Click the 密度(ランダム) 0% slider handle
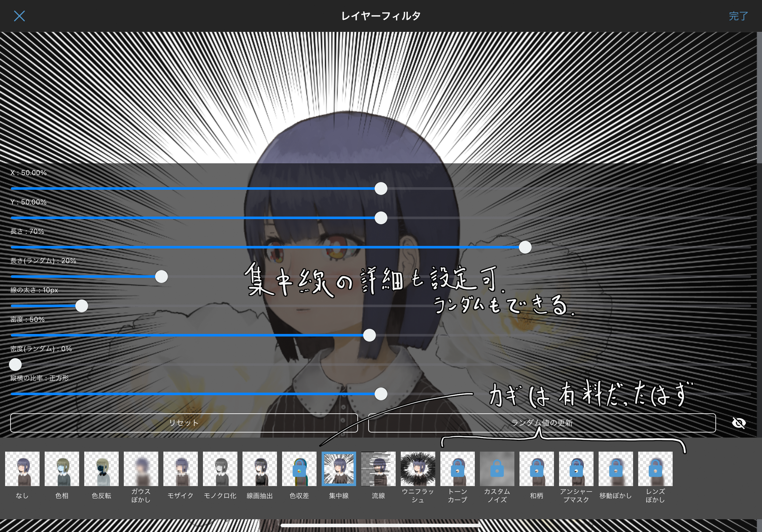The width and height of the screenshot is (762, 532). (x=15, y=365)
